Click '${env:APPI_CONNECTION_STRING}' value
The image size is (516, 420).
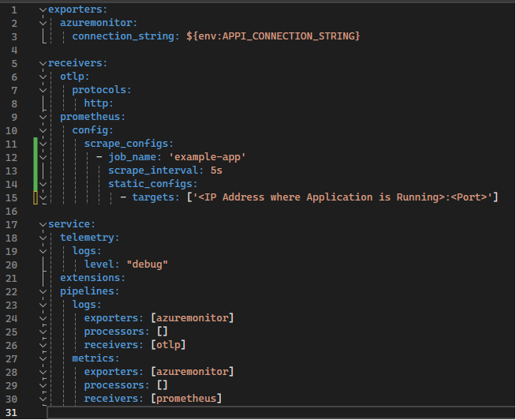tap(273, 36)
